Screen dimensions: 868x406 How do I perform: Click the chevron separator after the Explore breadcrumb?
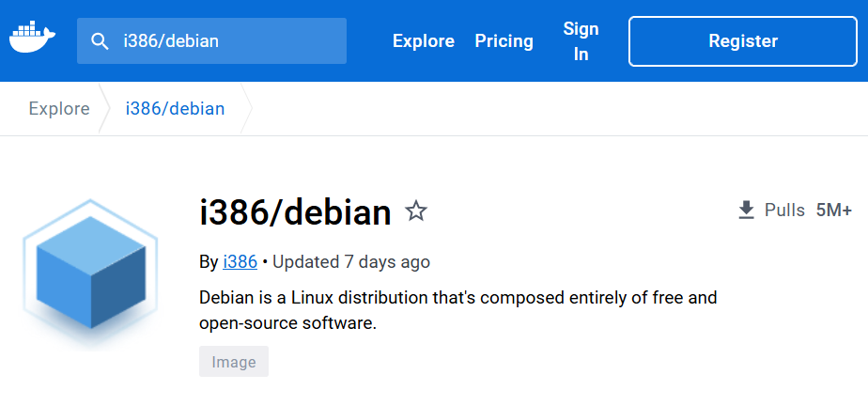click(x=104, y=109)
